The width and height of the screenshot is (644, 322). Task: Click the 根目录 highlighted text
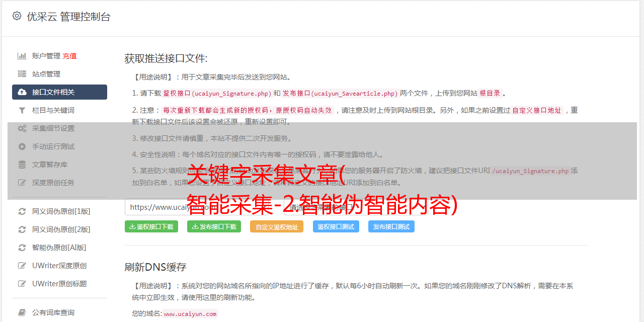coord(490,93)
